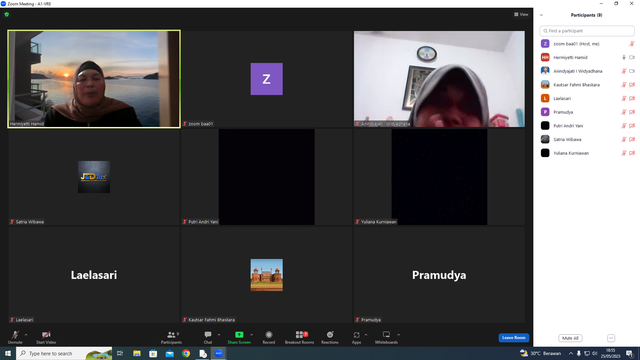640x360 pixels.
Task: Open Windows Start menu
Action: (8, 353)
